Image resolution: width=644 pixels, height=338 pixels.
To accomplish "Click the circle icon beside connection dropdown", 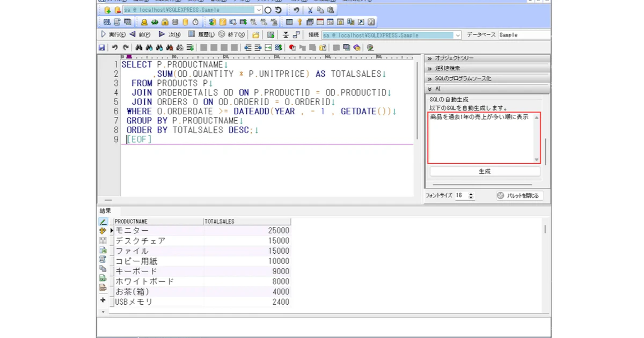I will click(x=268, y=10).
